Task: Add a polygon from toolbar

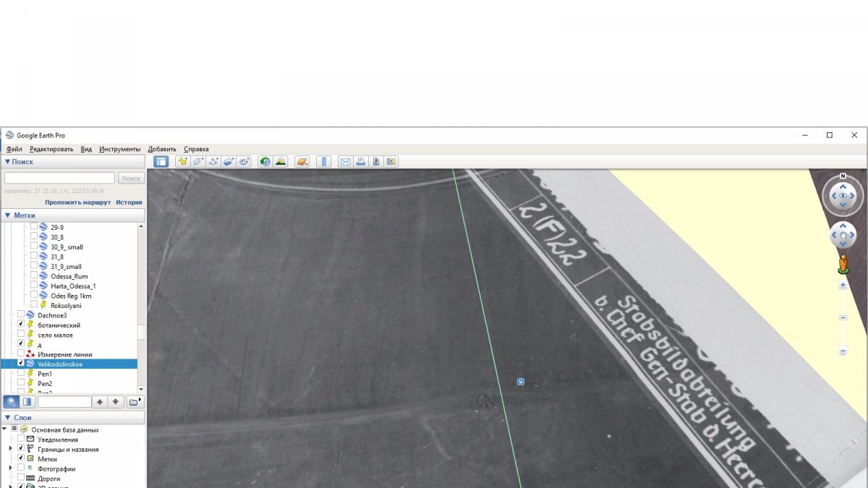Action: (198, 162)
